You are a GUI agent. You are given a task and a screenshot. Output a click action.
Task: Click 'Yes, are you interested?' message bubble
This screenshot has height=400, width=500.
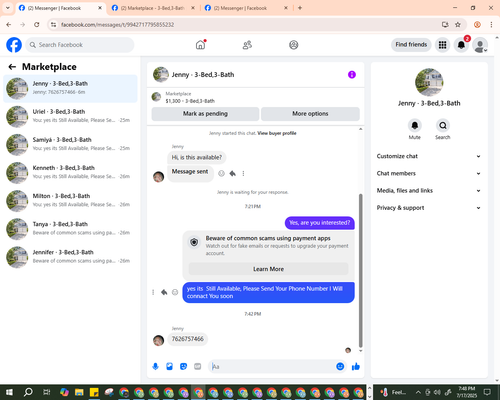[x=320, y=223]
